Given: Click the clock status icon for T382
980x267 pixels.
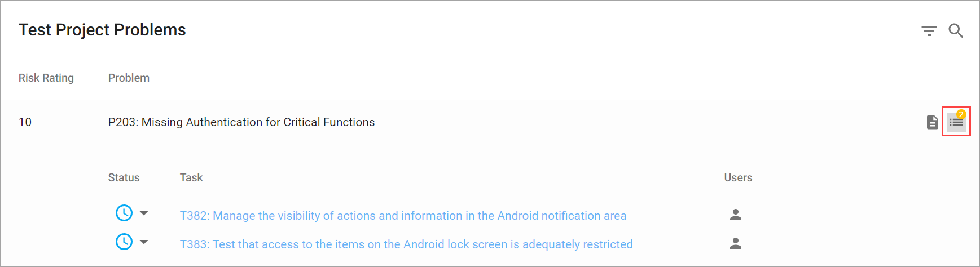Looking at the screenshot, I should tap(124, 213).
